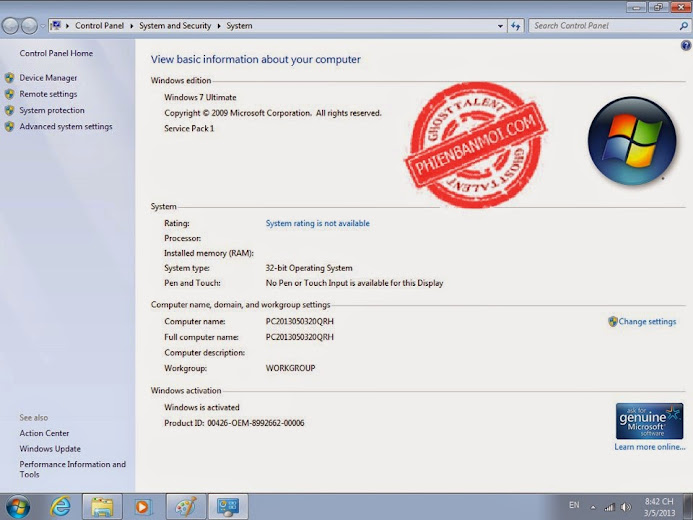
Task: Open Windows Media Player taskbar icon
Action: point(143,506)
